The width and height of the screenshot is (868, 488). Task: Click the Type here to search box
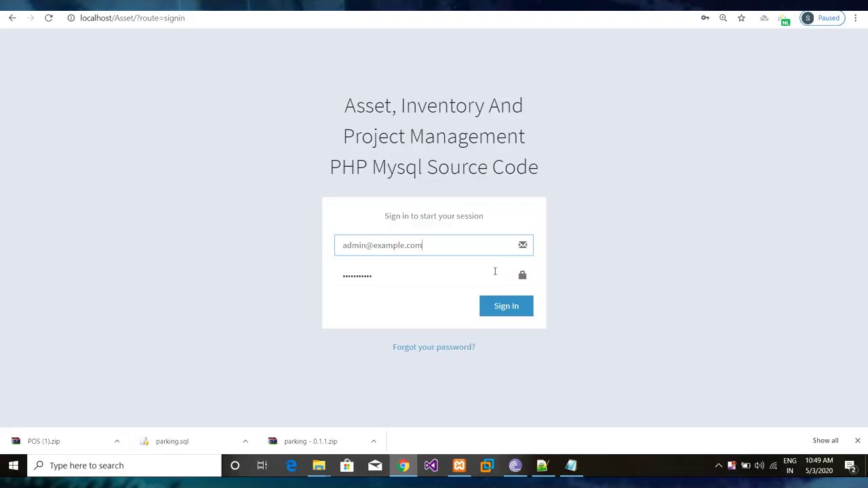point(124,466)
